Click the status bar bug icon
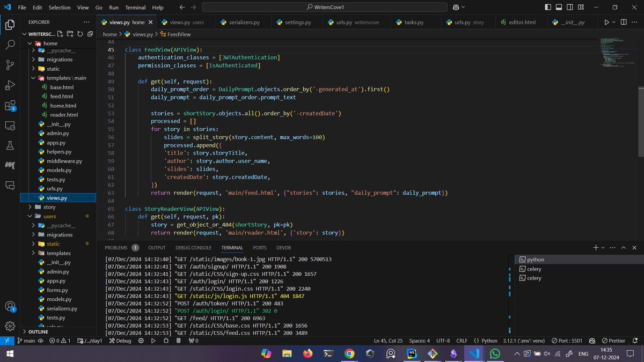 click(x=166, y=341)
